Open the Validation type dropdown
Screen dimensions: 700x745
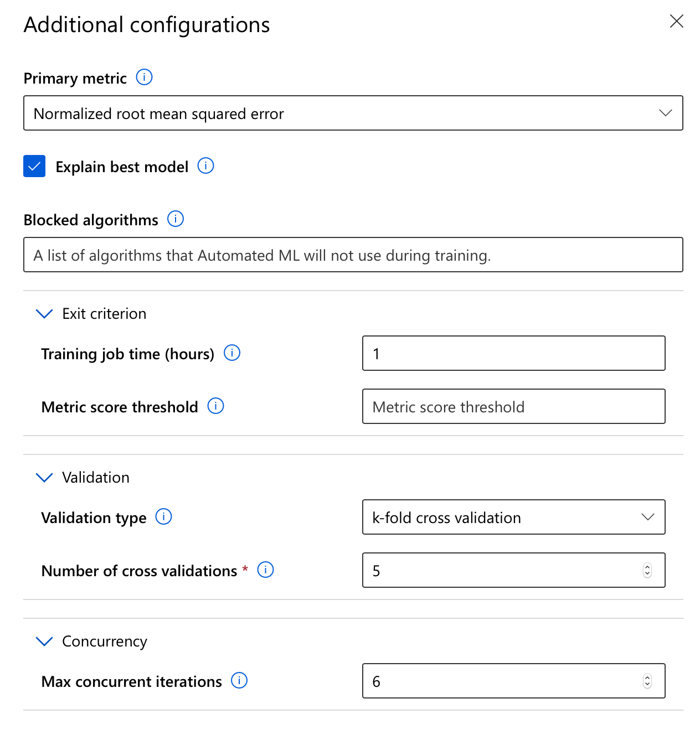pyautogui.click(x=514, y=517)
